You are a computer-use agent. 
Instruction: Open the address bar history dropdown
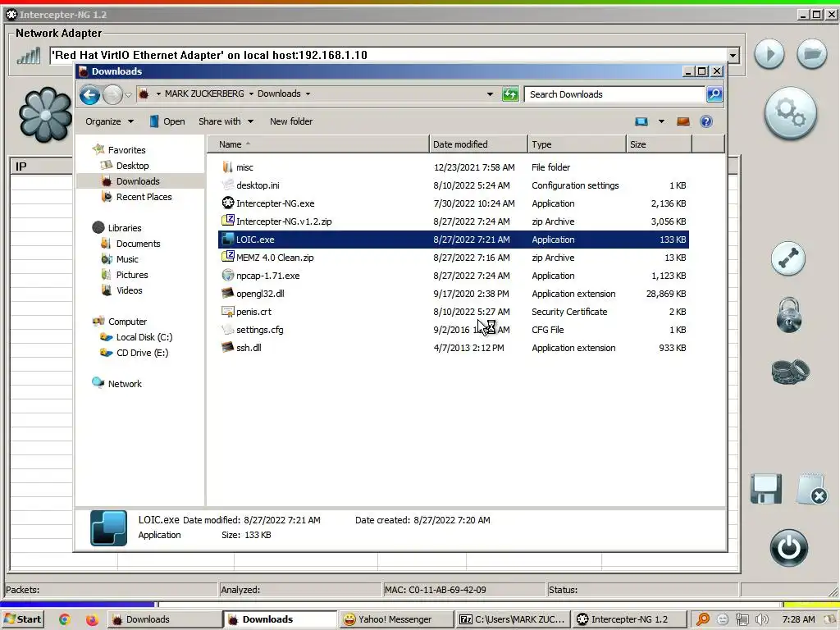[490, 94]
